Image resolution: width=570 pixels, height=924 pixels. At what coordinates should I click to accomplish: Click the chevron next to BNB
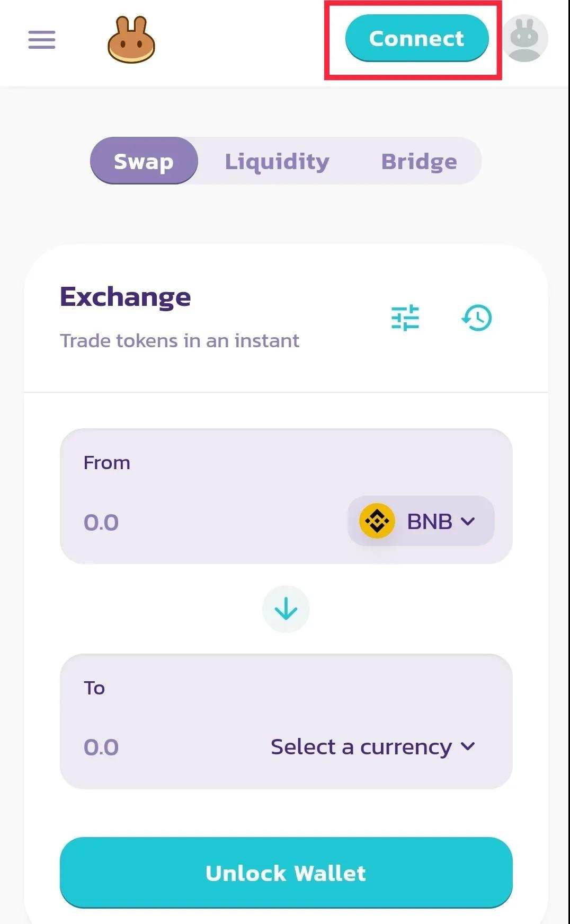[468, 521]
